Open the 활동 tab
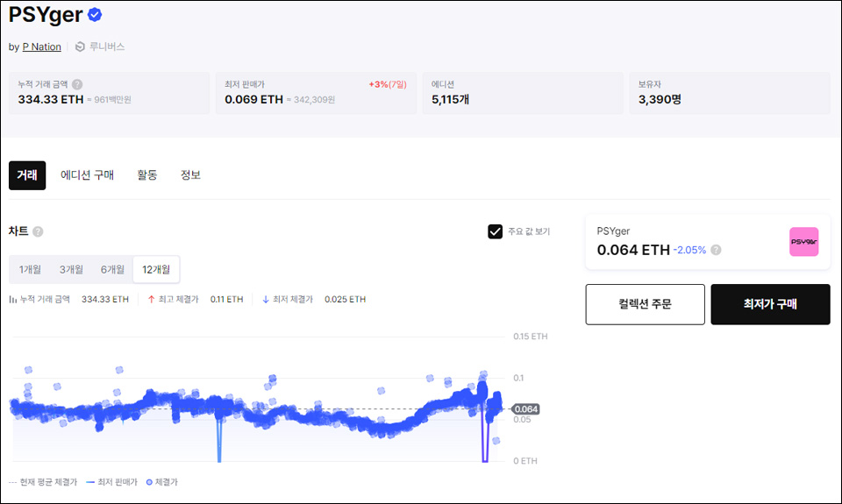Image resolution: width=842 pixels, height=504 pixels. tap(147, 175)
